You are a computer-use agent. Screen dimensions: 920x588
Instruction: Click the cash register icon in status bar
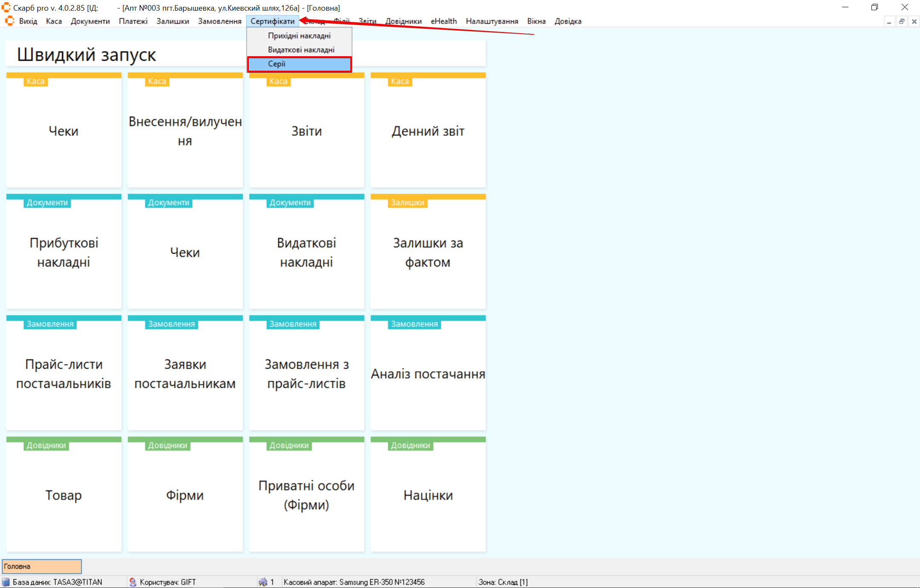click(x=263, y=582)
